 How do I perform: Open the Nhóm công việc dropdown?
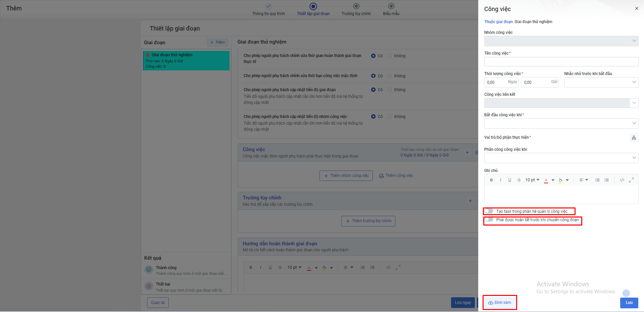(561, 41)
